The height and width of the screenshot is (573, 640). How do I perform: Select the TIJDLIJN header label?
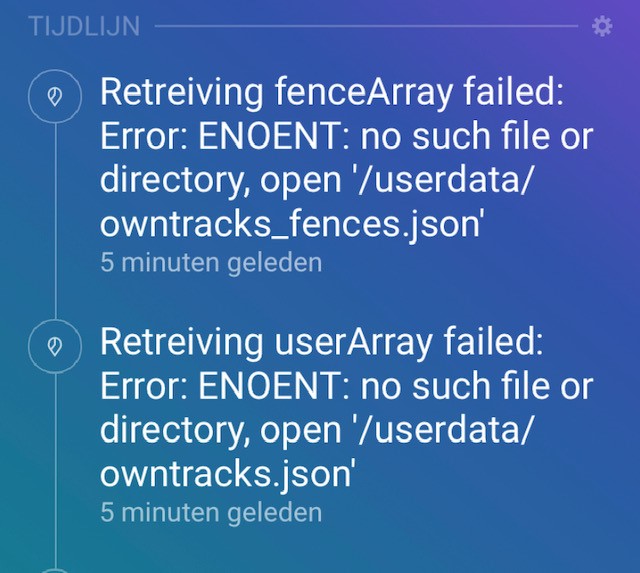[x=84, y=26]
